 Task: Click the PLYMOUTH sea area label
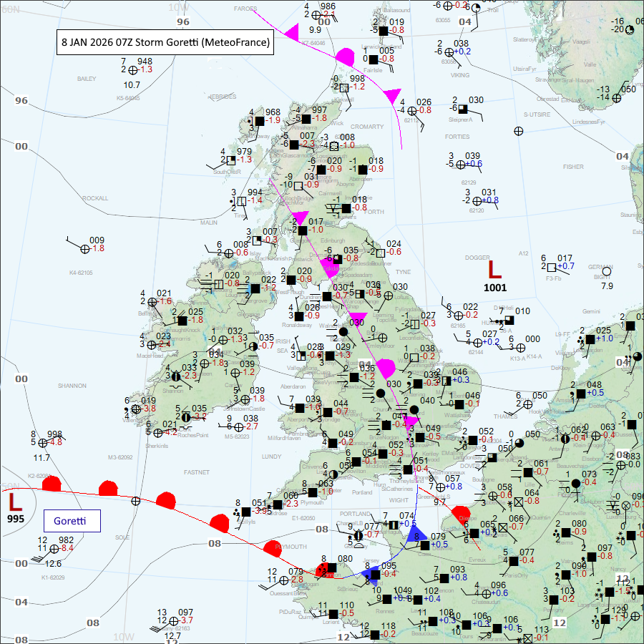(291, 547)
